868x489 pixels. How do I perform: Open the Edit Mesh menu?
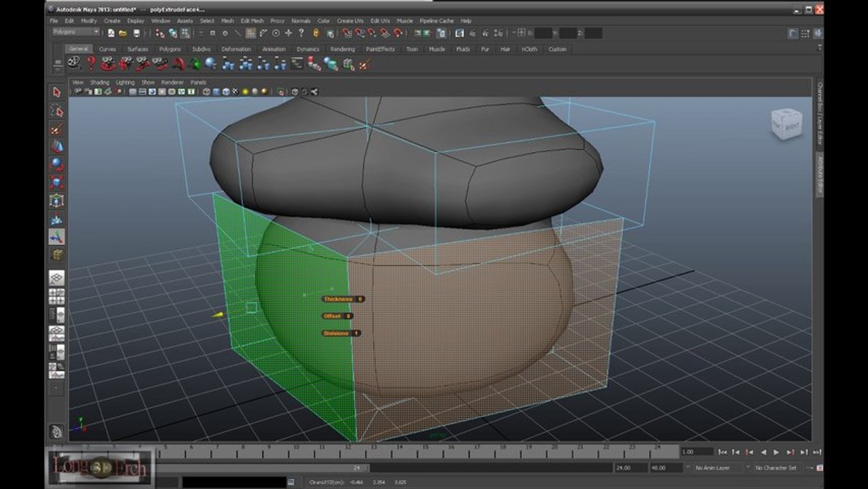click(252, 21)
